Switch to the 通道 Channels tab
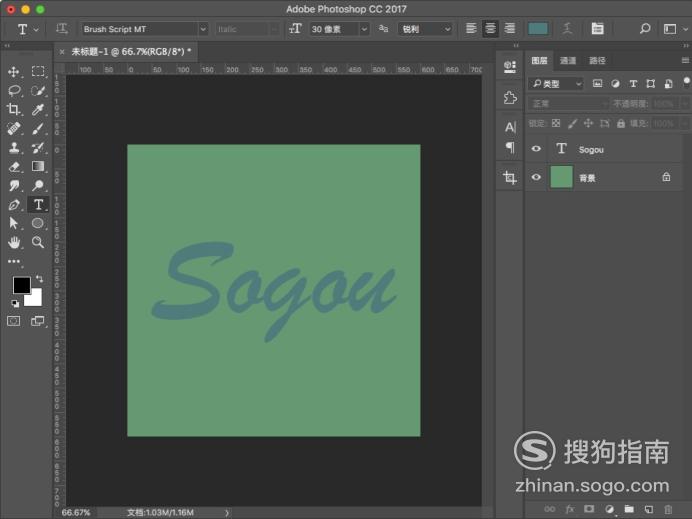The image size is (692, 519). click(x=568, y=60)
